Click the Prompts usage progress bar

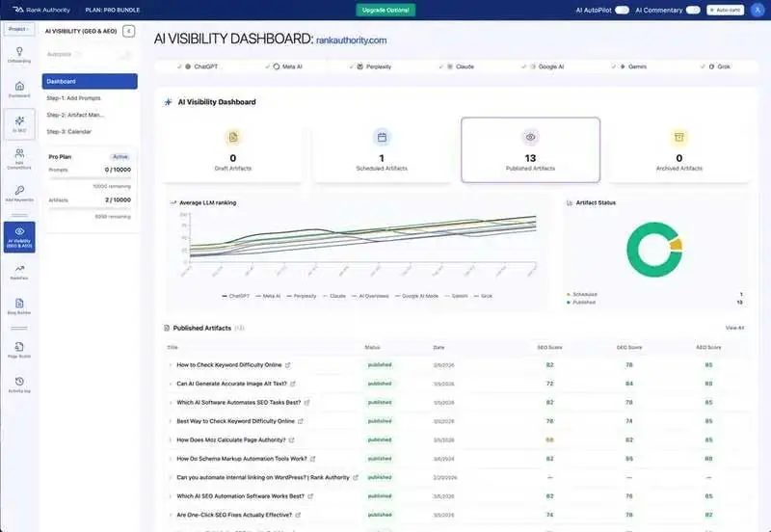click(x=90, y=178)
